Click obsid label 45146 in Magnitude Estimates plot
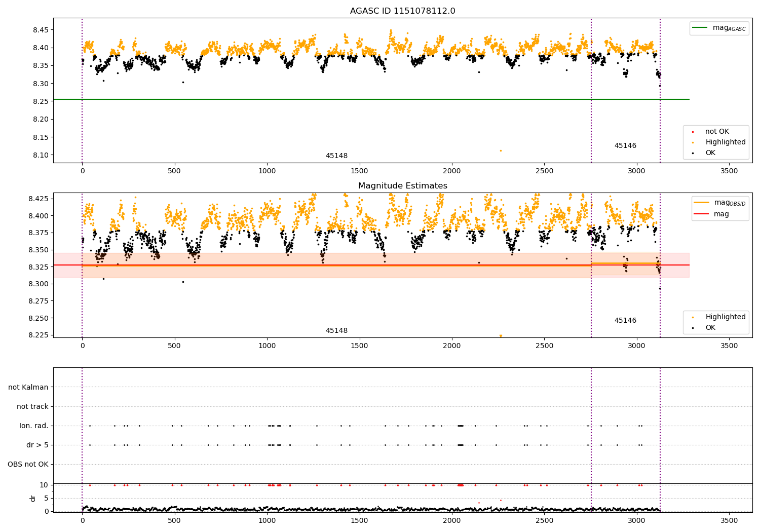This screenshot has height=532, width=760. click(x=625, y=320)
